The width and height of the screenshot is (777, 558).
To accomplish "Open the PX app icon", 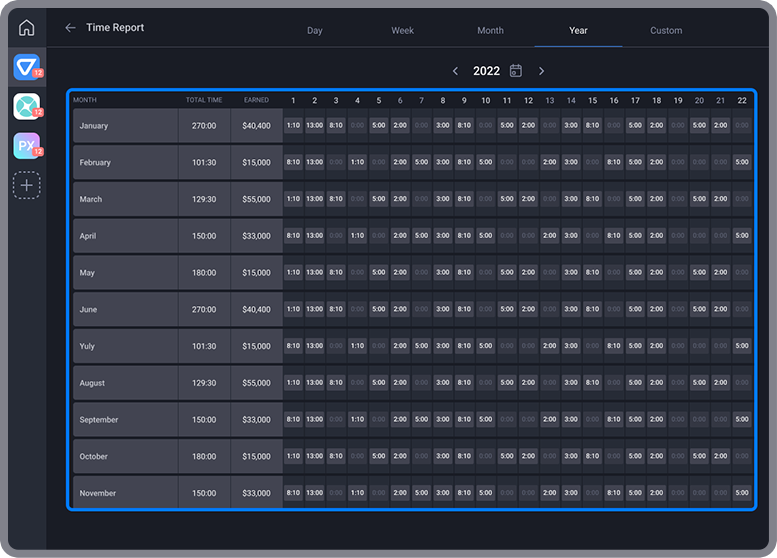I will coord(27,146).
